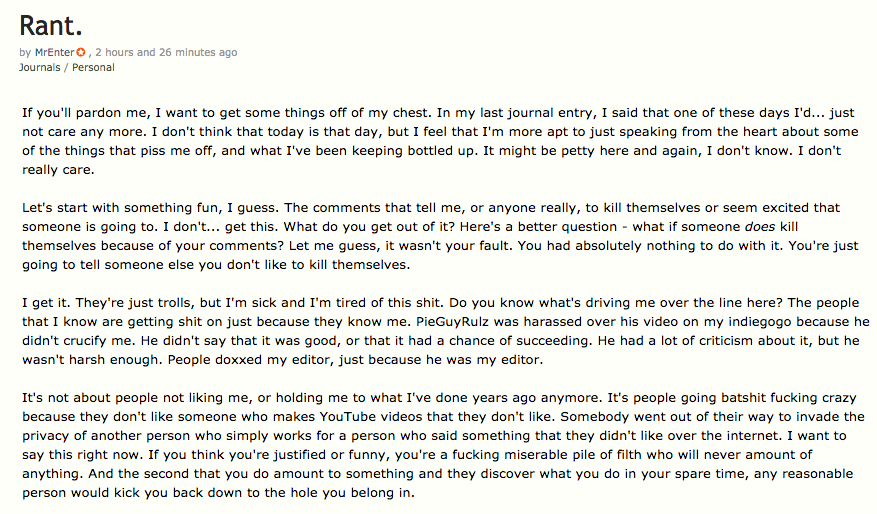Click the word "by" before the author name

coord(24,52)
